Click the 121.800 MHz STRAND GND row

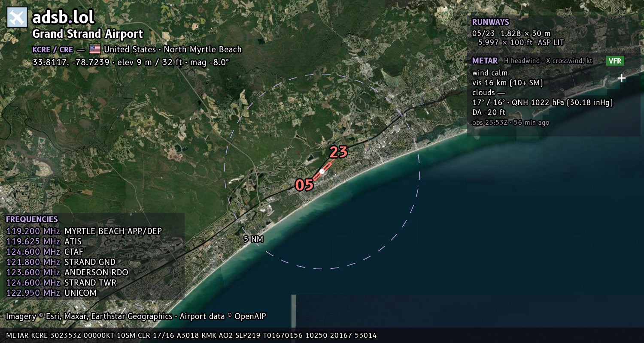click(61, 262)
